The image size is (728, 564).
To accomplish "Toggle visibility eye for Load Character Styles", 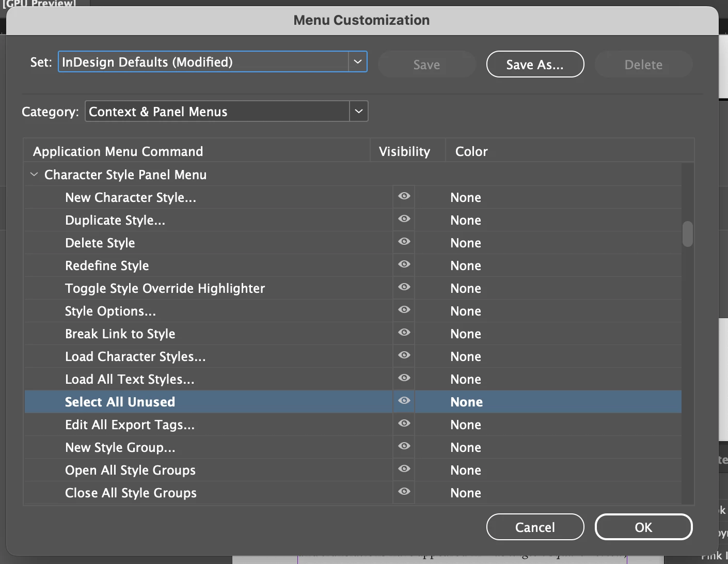I will click(x=404, y=355).
